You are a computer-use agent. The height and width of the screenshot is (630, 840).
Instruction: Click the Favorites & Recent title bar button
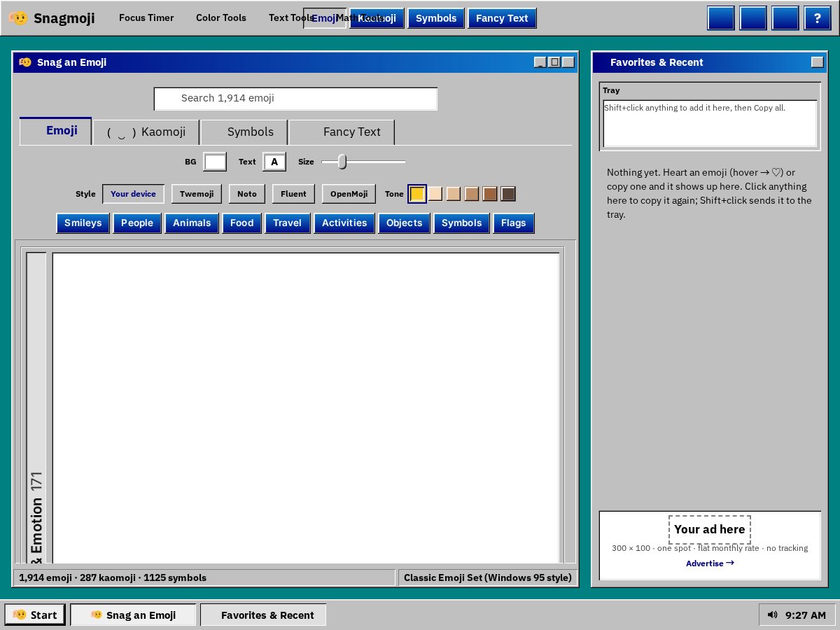pyautogui.click(x=818, y=62)
